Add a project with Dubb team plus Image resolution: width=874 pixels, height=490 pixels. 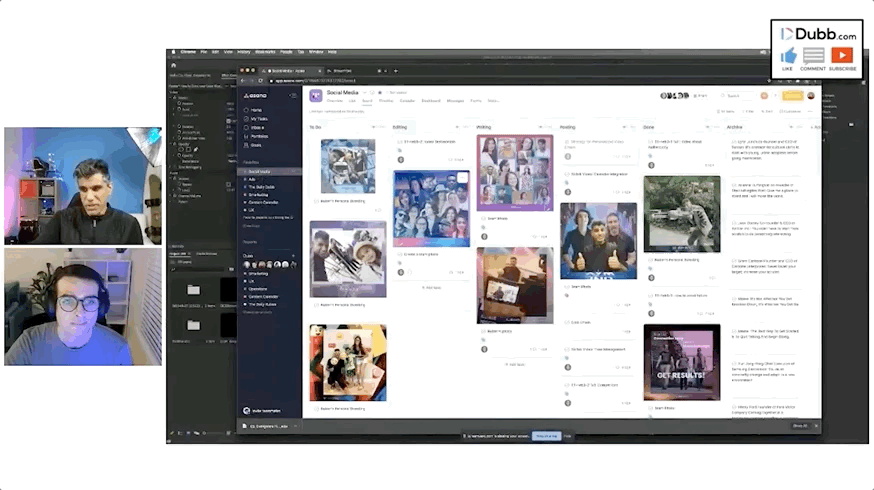point(293,256)
